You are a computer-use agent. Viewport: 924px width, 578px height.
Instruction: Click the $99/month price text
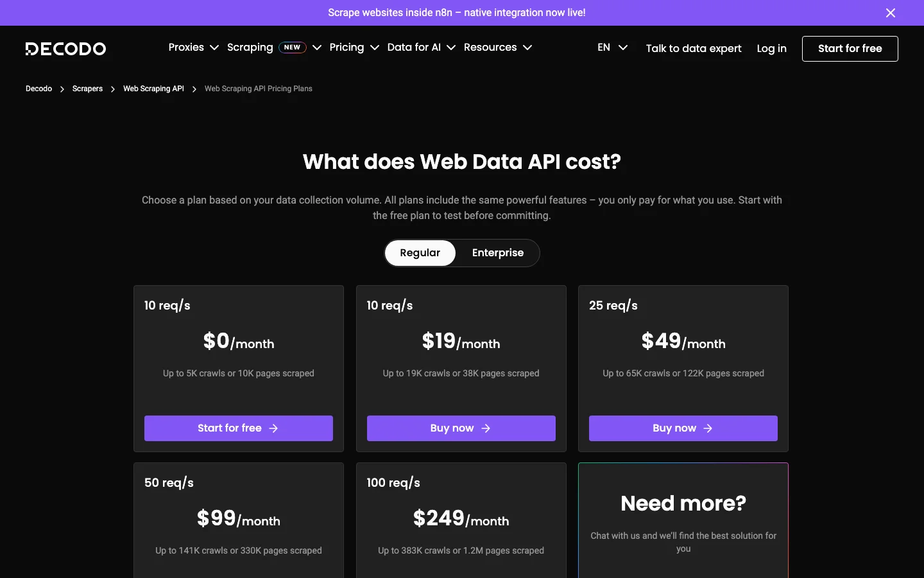pos(239,518)
